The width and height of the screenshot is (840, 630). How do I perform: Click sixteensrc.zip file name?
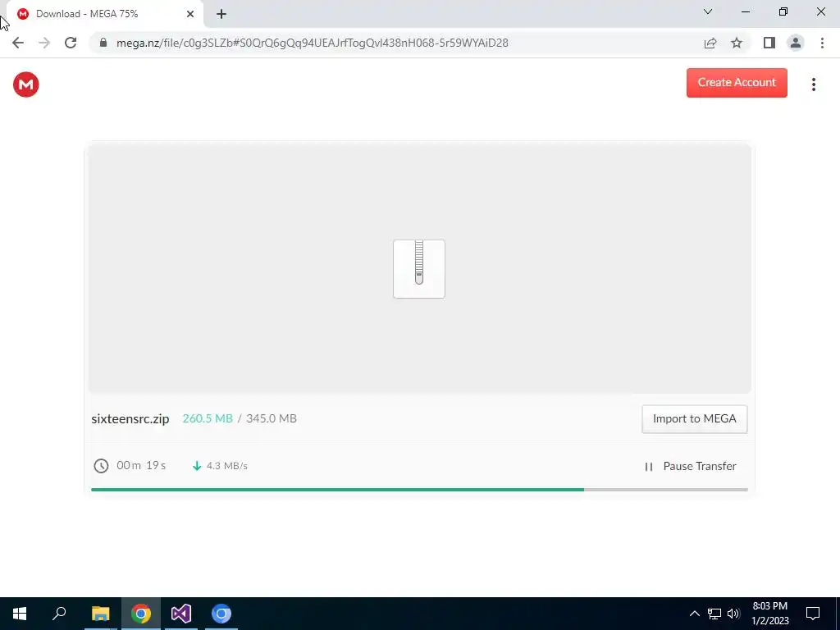(130, 419)
